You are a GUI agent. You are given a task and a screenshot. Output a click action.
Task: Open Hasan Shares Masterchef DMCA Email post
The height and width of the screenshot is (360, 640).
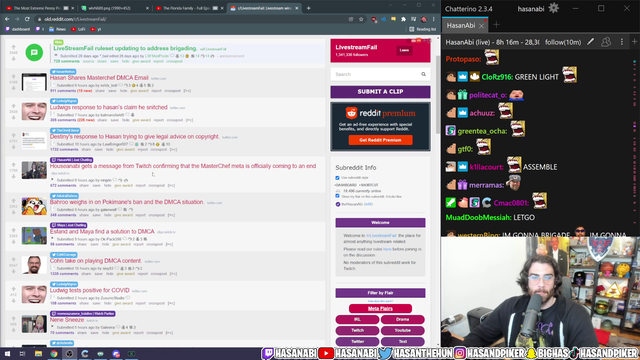point(99,78)
